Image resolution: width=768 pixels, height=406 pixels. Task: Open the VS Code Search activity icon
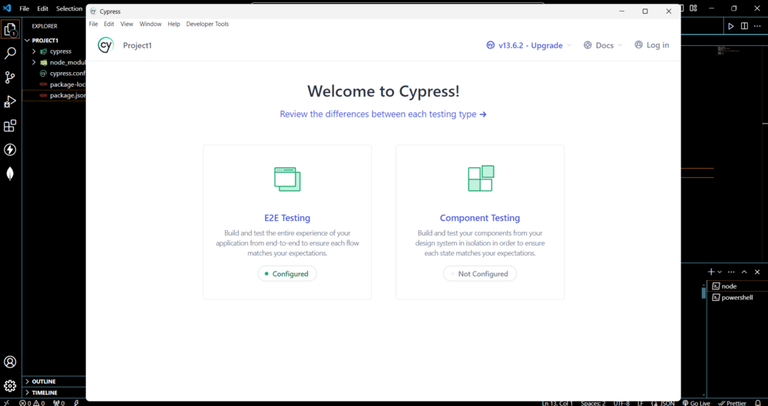(x=10, y=53)
